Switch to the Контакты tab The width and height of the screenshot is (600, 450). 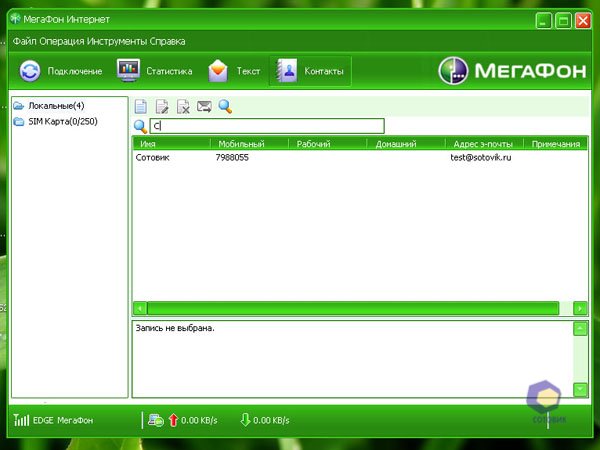point(310,71)
